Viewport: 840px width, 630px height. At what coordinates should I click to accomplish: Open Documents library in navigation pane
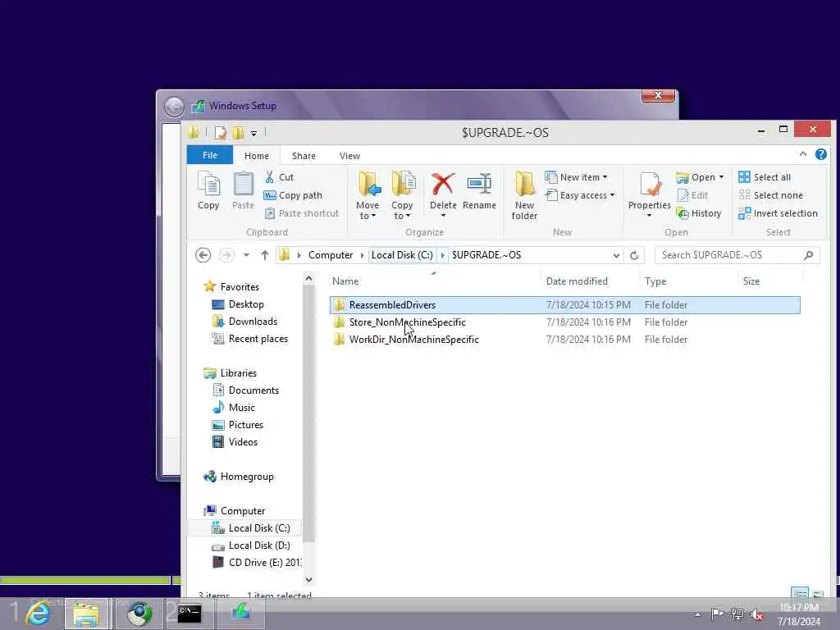click(253, 390)
